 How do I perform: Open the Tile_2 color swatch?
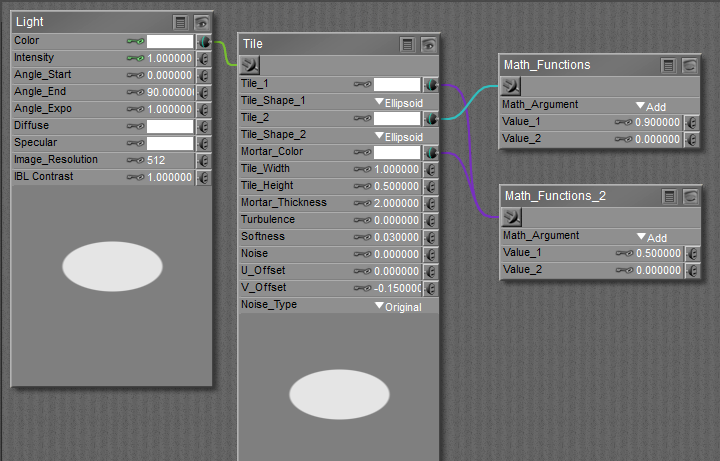point(397,119)
